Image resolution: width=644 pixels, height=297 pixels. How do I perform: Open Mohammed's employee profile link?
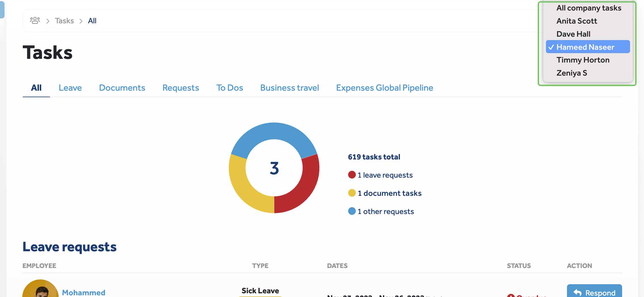click(x=84, y=292)
